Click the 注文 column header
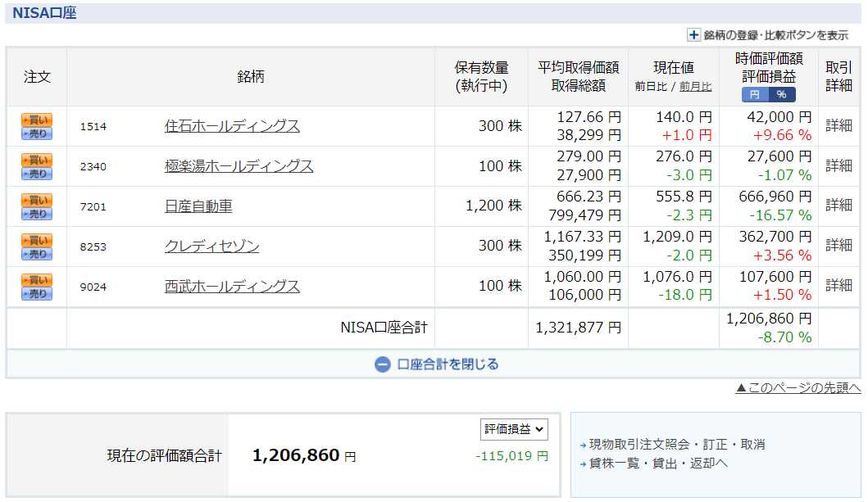 click(x=37, y=77)
